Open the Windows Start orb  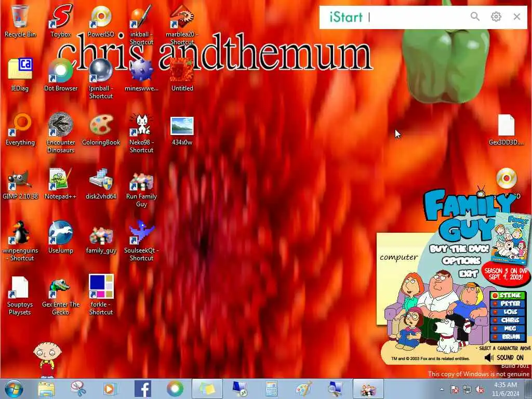click(x=14, y=389)
